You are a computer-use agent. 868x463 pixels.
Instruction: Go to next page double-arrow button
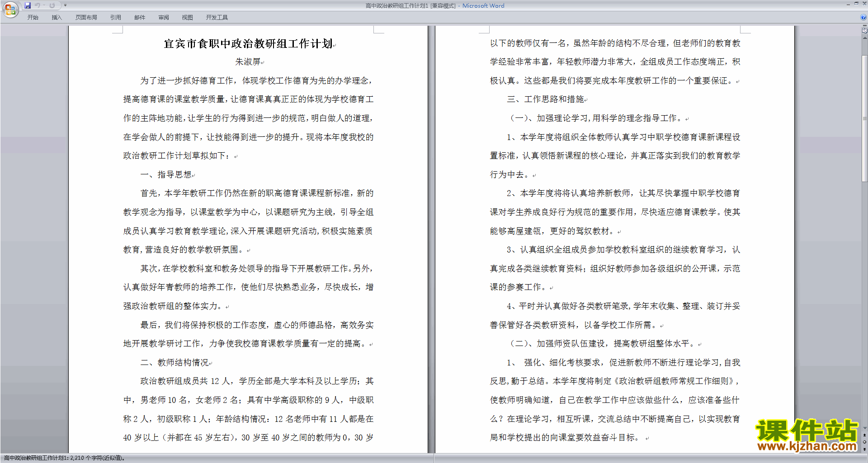click(x=864, y=449)
